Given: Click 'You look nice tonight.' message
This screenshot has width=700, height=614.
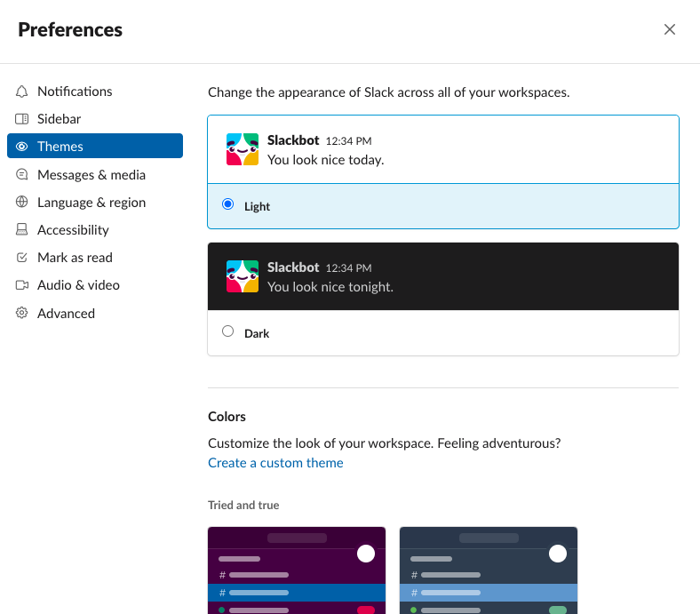Looking at the screenshot, I should pos(330,287).
